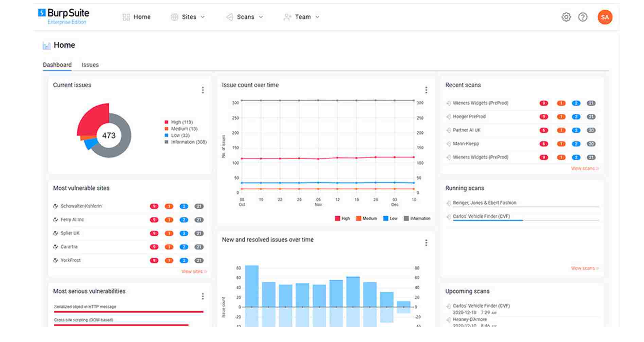This screenshot has width=644, height=342.
Task: Click the site icon next to Splier UK
Action: pos(55,233)
